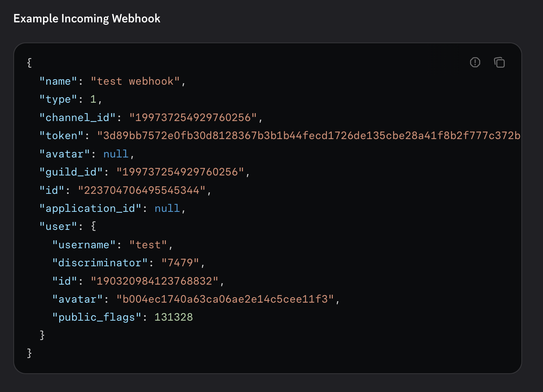543x392 pixels.
Task: Click the report issue exclamation icon
Action: 475,62
